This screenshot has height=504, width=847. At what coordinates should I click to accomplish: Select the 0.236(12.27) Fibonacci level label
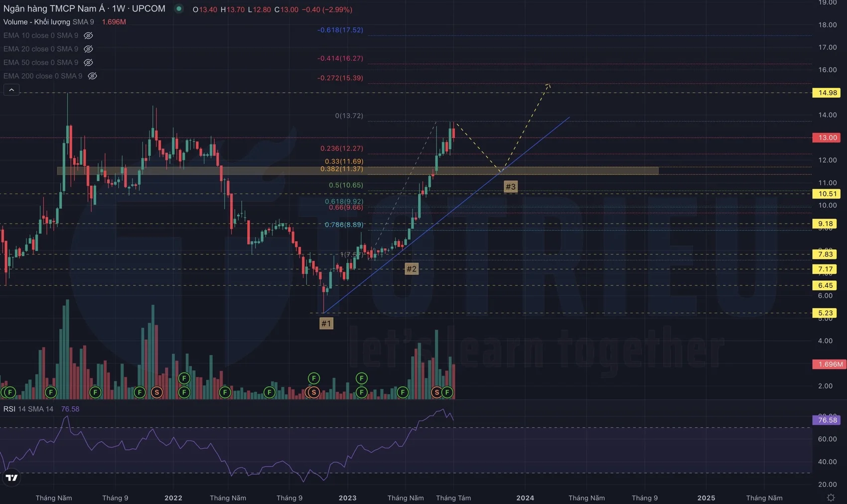pyautogui.click(x=342, y=148)
